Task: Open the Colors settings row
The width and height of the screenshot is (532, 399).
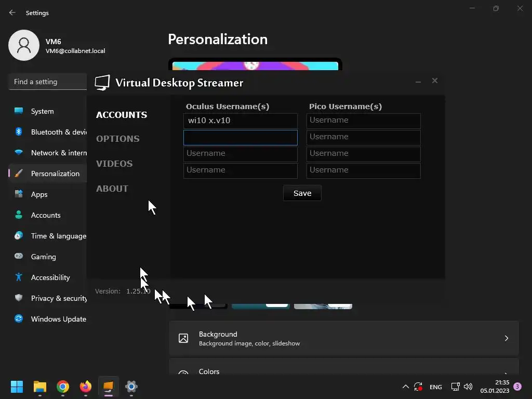Action: (344, 367)
